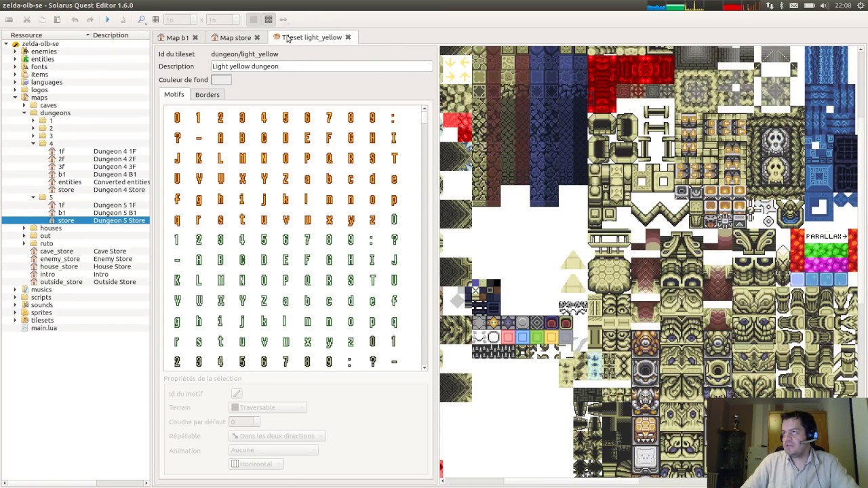
Task: Open the glasses visibility menu
Action: click(x=283, y=20)
